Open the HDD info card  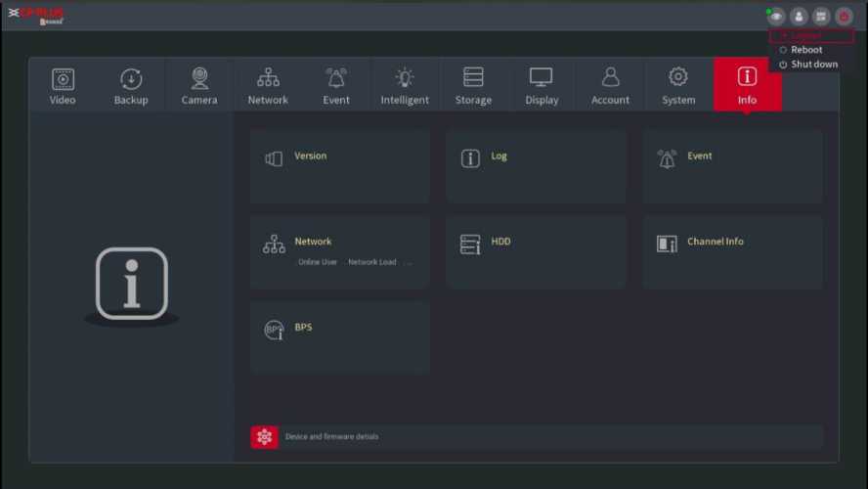tap(536, 252)
